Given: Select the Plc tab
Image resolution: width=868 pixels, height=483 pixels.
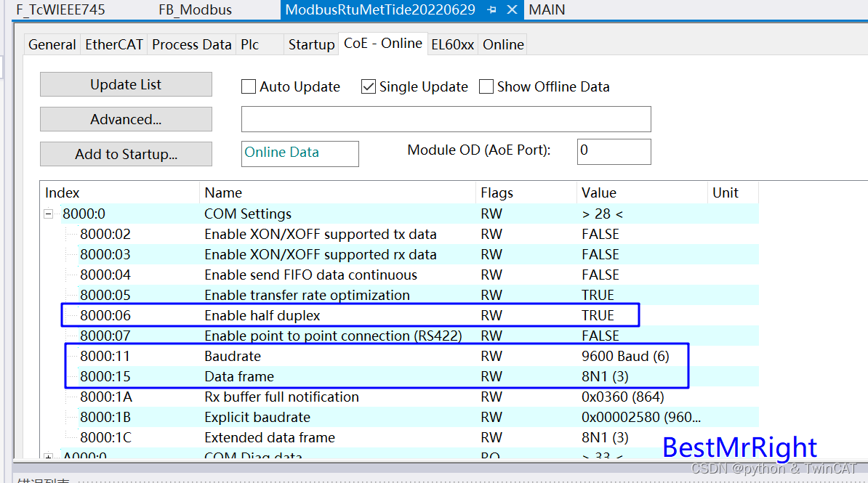Looking at the screenshot, I should tap(250, 44).
